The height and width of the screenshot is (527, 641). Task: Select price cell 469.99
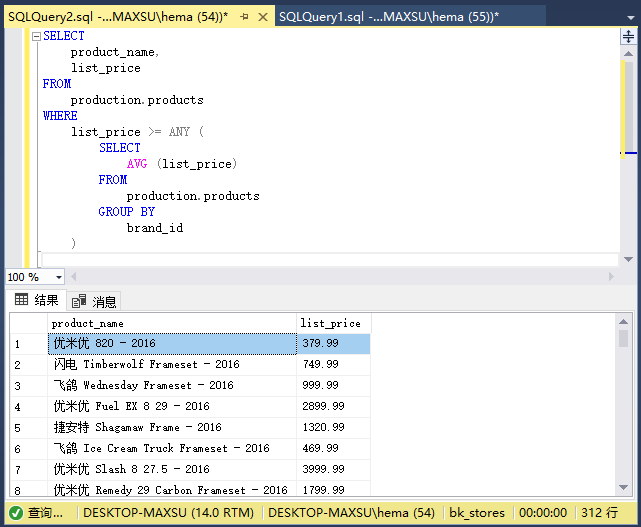pos(334,449)
